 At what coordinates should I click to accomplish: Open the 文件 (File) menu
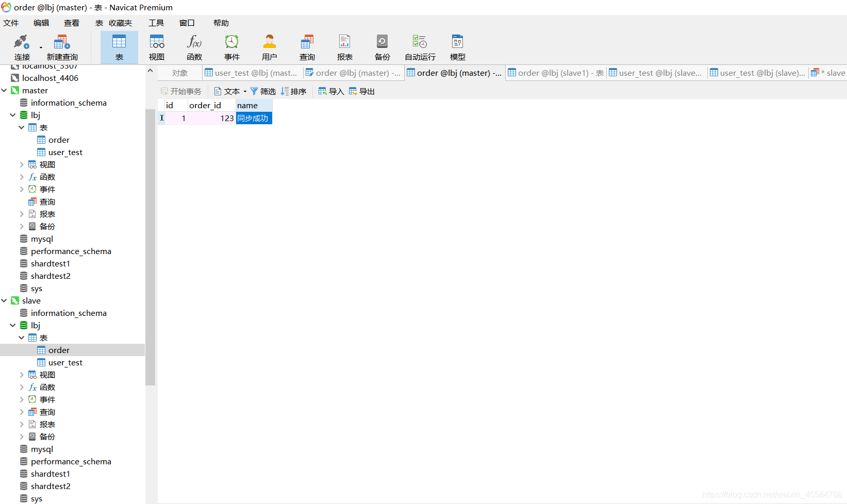[11, 23]
